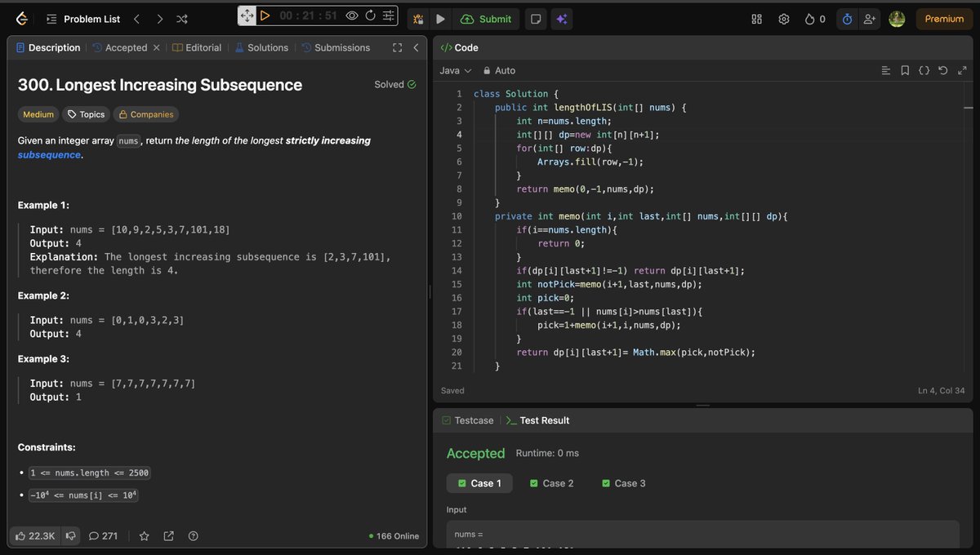
Task: Go to the previous problem arrow
Action: coord(136,19)
